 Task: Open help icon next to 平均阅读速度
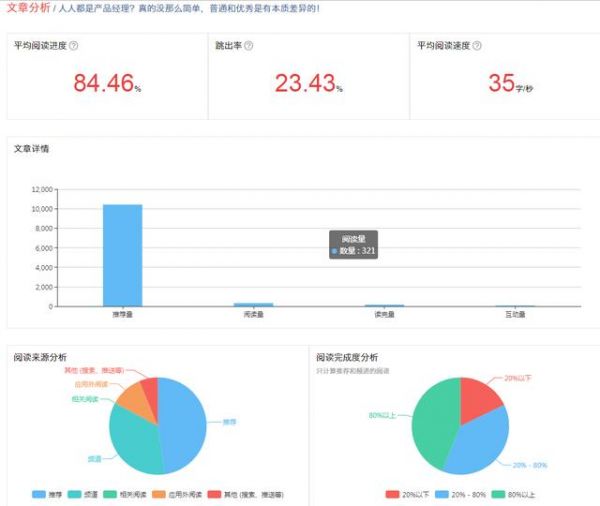(x=477, y=46)
